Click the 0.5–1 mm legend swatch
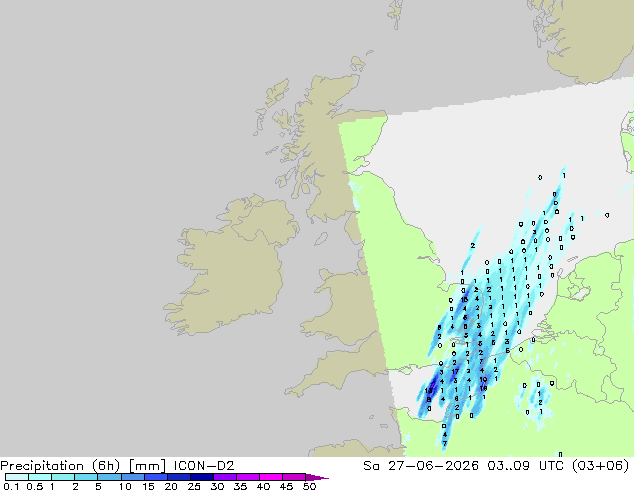This screenshot has height=490, width=634. point(40,477)
